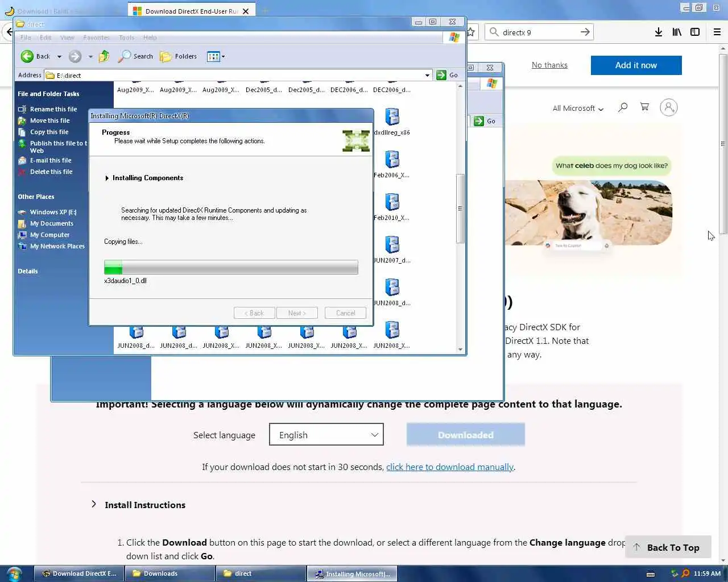Screen dimensions: 728x582
Task: Click the Back To Top button
Action: coord(668,547)
